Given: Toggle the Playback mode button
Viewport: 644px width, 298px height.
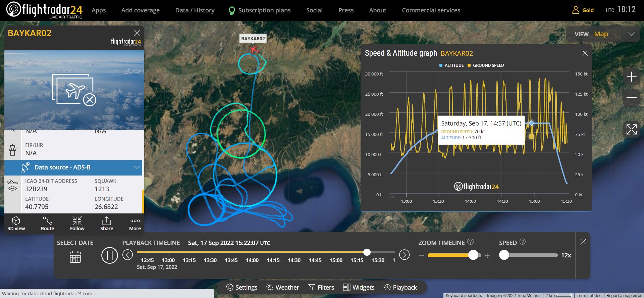Looking at the screenshot, I should tap(400, 287).
